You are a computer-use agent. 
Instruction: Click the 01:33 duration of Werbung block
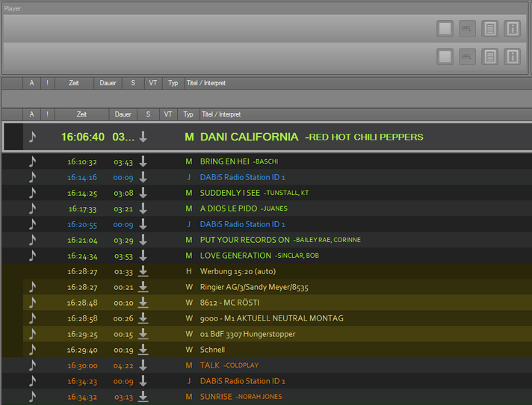point(123,271)
